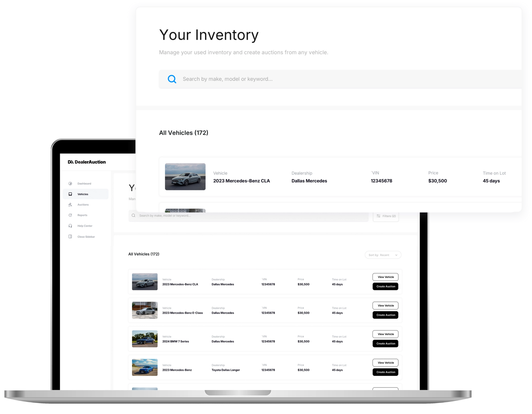Create Auction for 2024 BMW 7 Series
The height and width of the screenshot is (414, 532).
[385, 343]
